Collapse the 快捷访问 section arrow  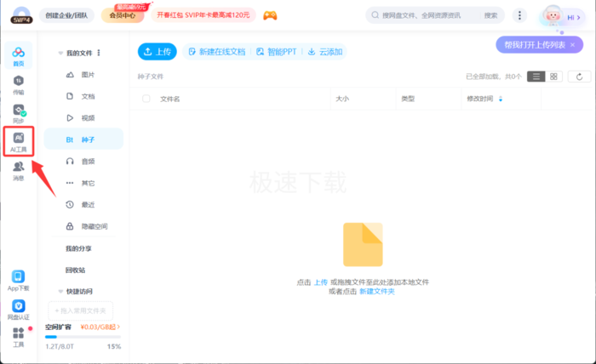(x=60, y=292)
